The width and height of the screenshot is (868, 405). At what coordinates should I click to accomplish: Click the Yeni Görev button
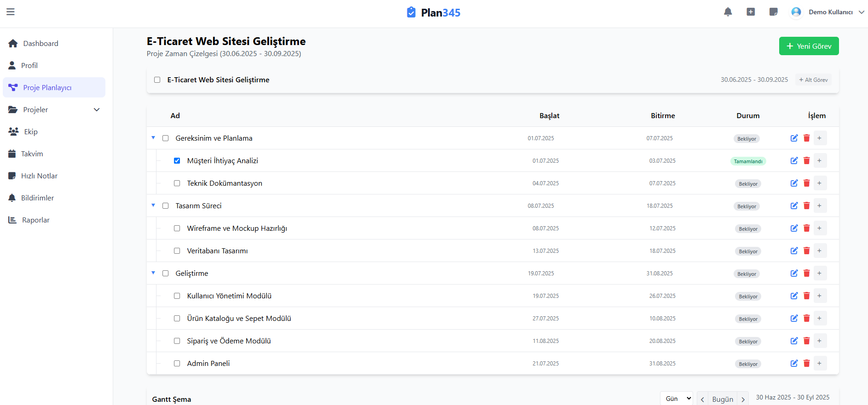[809, 46]
